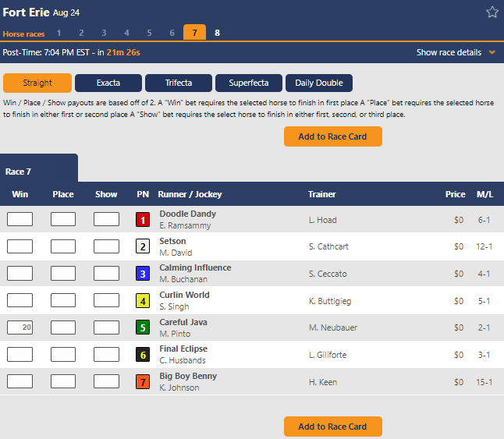Click the Doodle Dandy runner name

coord(188,214)
